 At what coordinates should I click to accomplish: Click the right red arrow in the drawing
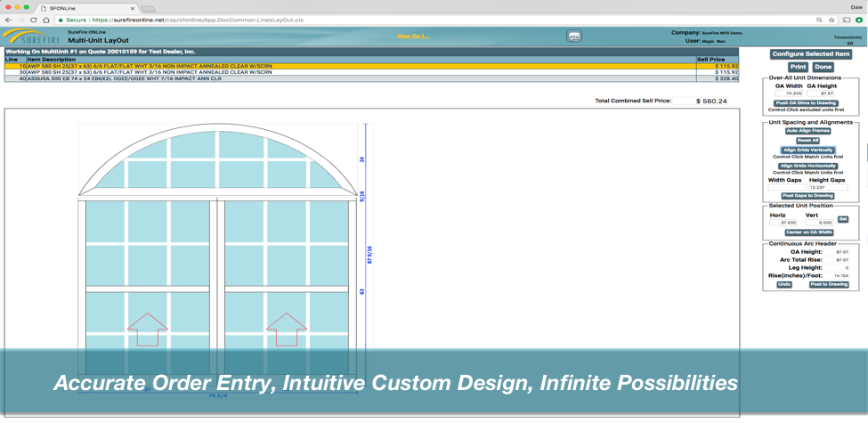(x=286, y=329)
